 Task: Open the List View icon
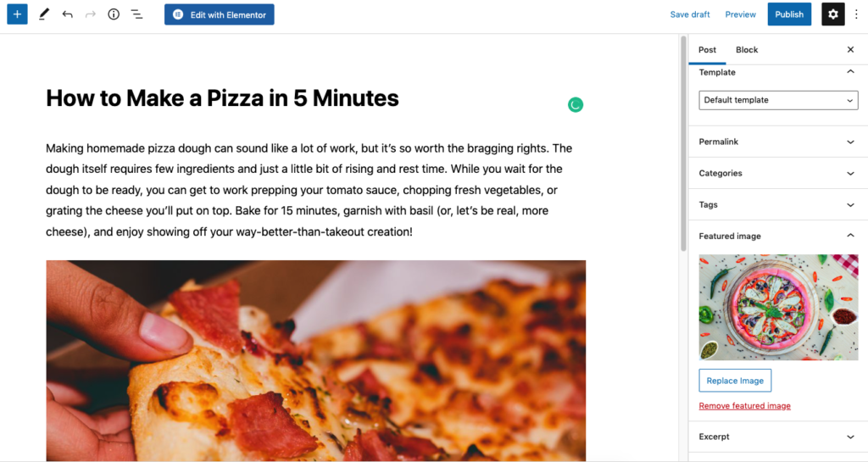click(x=136, y=14)
